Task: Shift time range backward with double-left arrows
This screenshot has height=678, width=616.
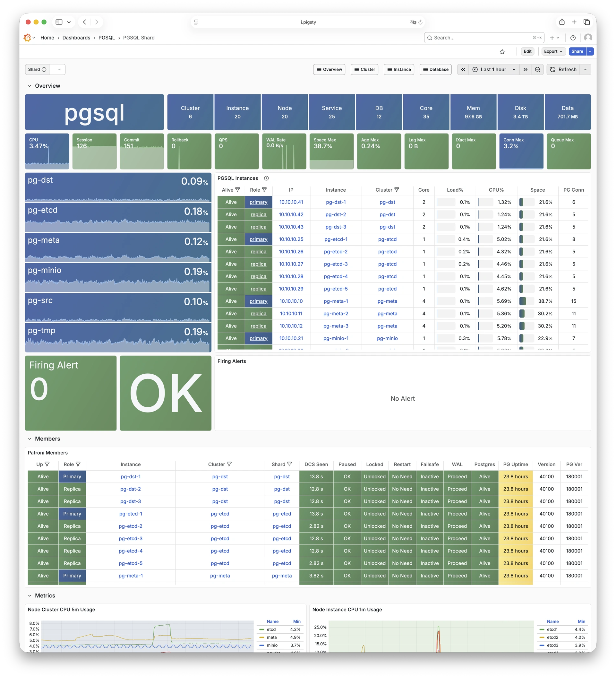Action: point(463,69)
